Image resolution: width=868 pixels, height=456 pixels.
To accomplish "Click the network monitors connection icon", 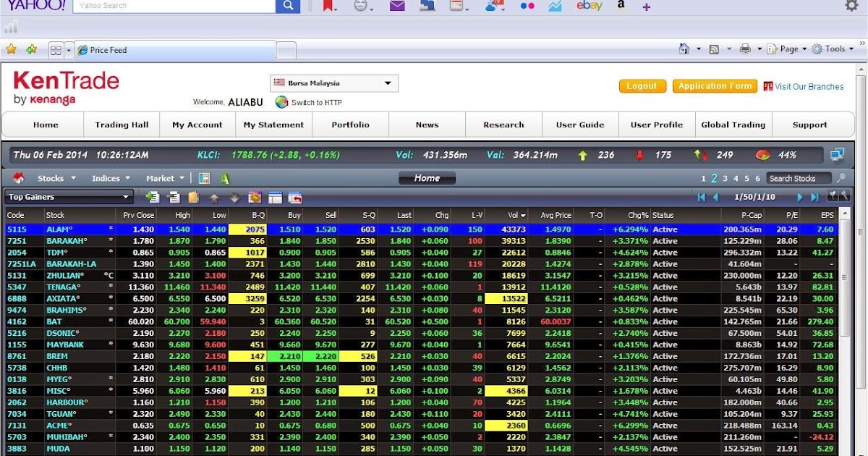I will pos(837,155).
